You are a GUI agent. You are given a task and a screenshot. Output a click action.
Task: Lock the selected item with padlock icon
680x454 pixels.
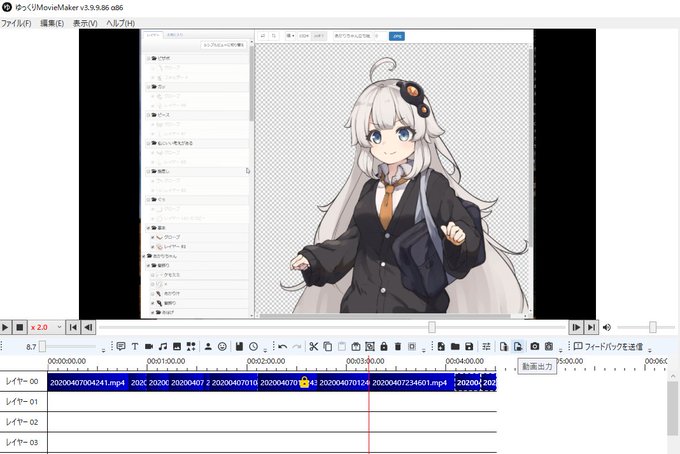384,346
